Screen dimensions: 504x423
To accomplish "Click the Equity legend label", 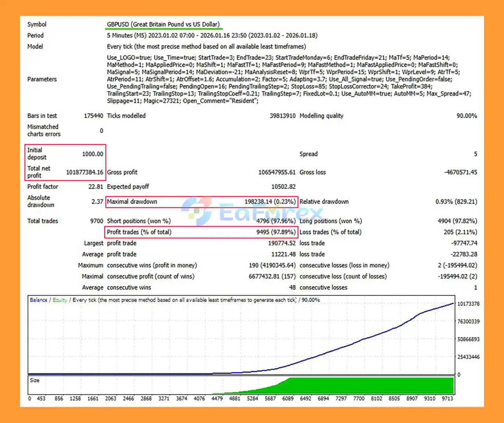I will point(60,300).
